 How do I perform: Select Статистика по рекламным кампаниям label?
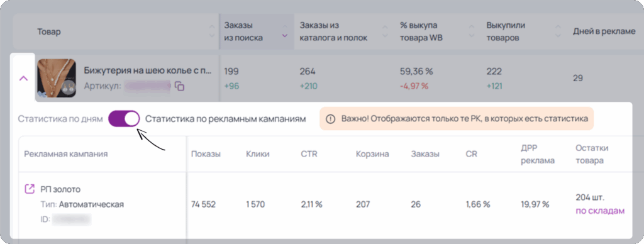click(x=226, y=119)
